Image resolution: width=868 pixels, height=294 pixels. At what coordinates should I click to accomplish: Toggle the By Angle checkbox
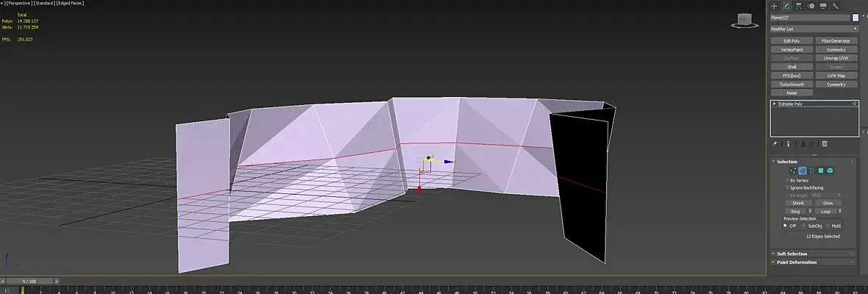[x=789, y=195]
